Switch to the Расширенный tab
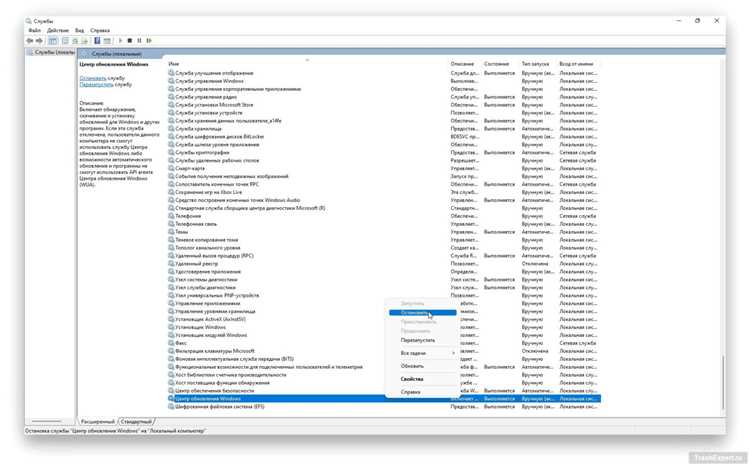This screenshot has width=750, height=466. (x=98, y=422)
